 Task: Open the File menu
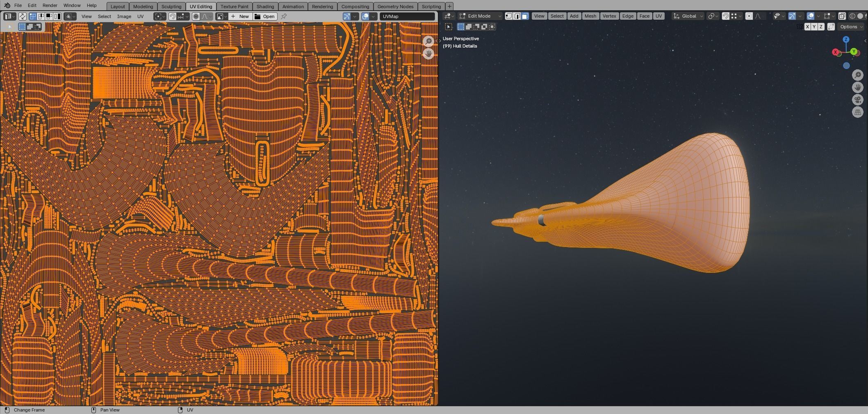(18, 5)
